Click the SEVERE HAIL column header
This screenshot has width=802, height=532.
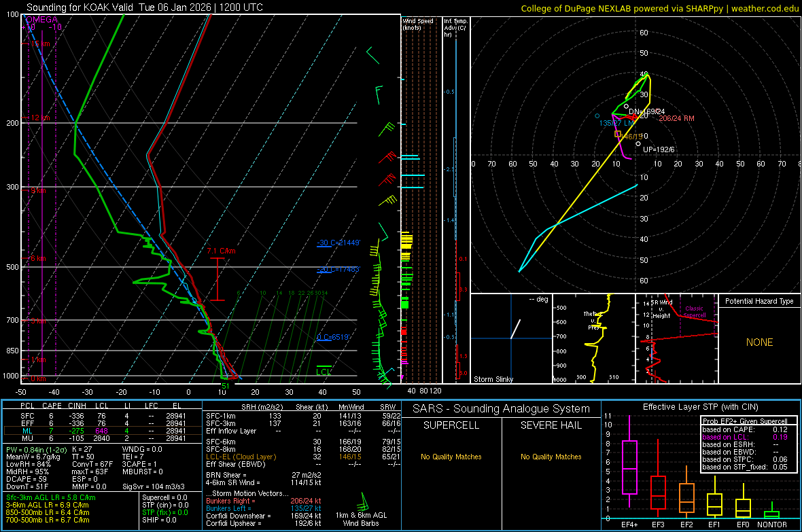tap(551, 425)
